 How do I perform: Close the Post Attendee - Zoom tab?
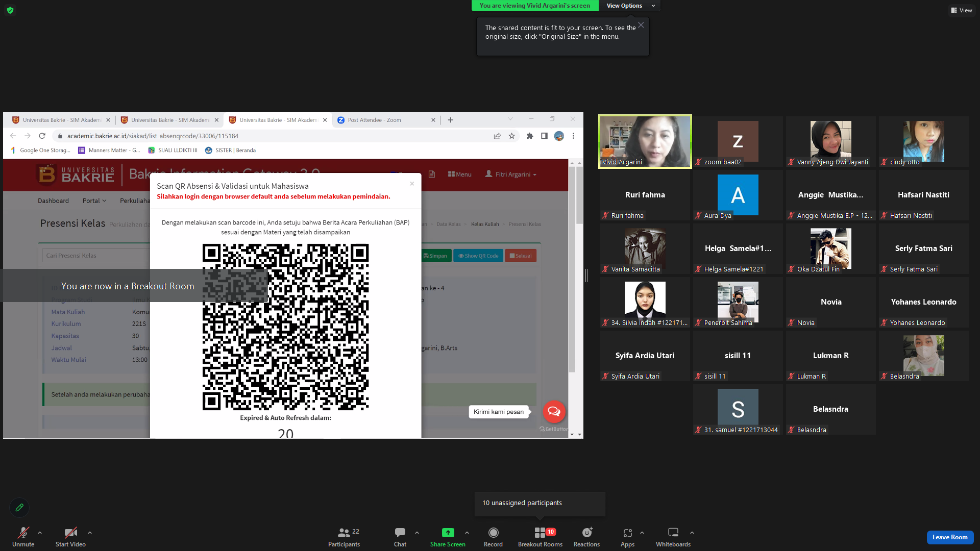pyautogui.click(x=433, y=120)
